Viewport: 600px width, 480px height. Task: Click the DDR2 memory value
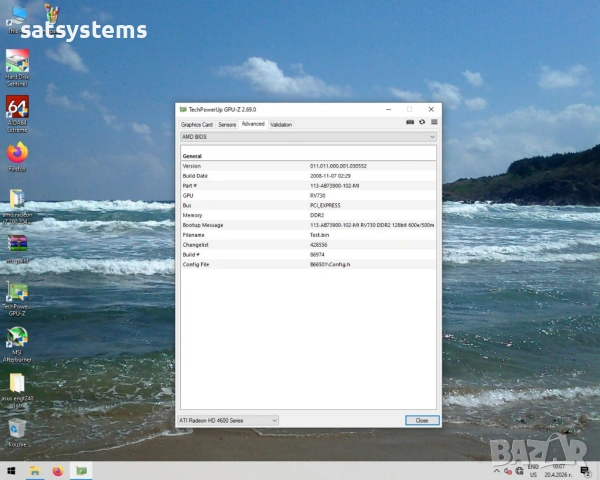tap(317, 215)
